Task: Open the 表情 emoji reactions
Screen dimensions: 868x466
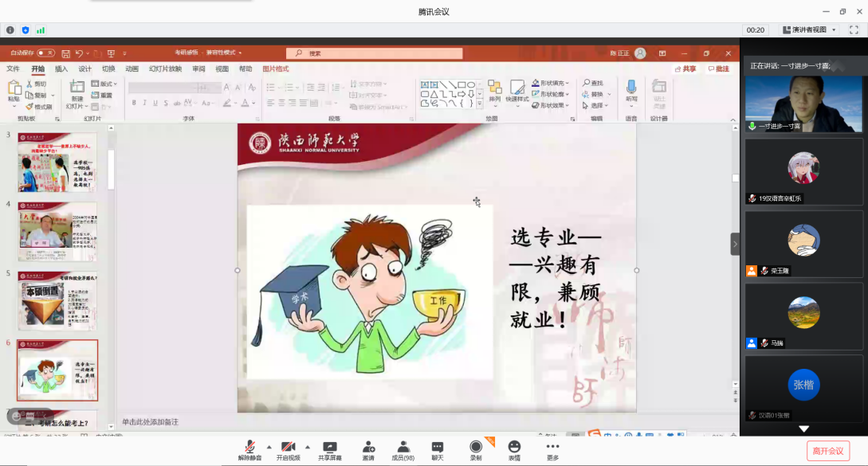Action: click(514, 448)
